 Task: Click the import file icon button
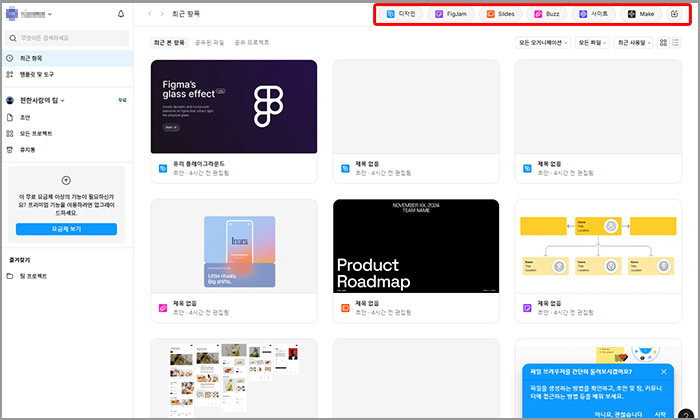(675, 14)
